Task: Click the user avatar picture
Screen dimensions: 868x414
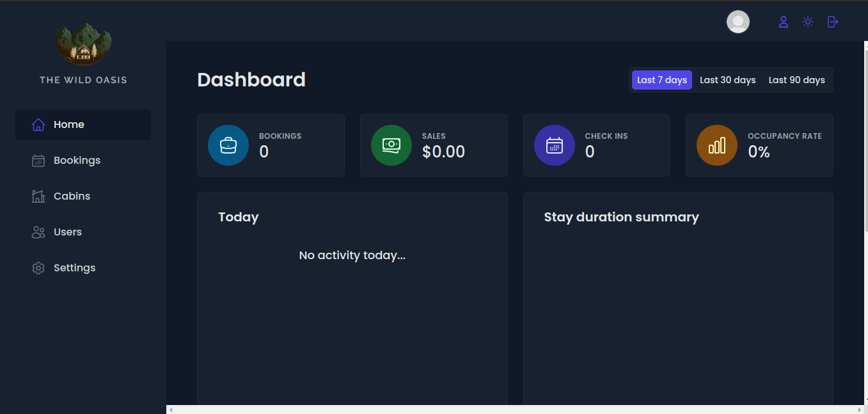Action: 738,22
